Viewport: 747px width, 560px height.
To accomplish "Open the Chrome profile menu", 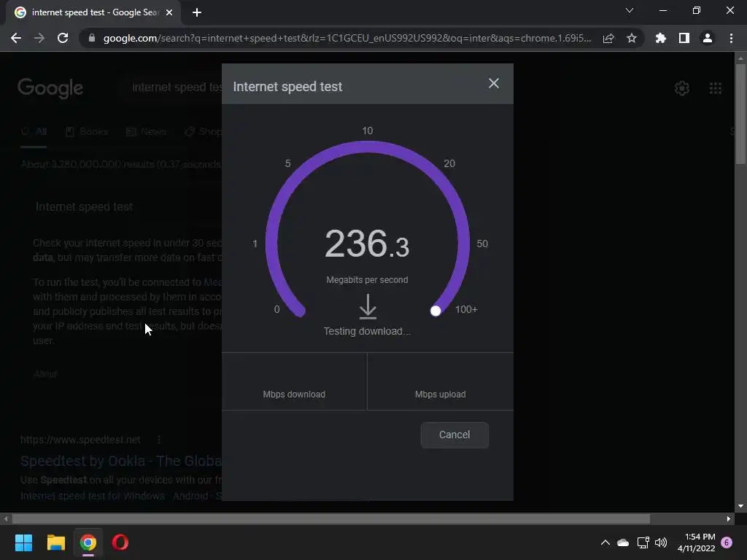I will 708,38.
